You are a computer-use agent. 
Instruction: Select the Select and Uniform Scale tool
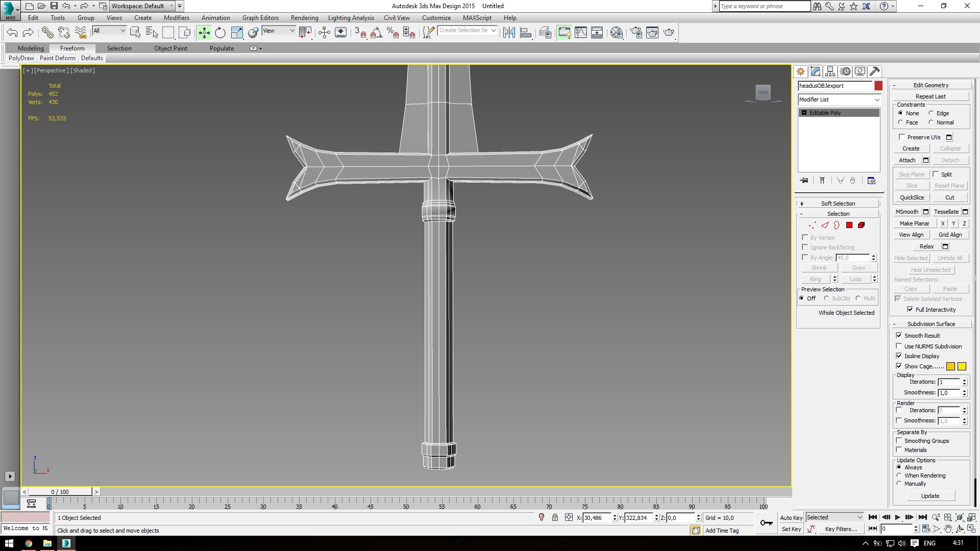pyautogui.click(x=237, y=33)
